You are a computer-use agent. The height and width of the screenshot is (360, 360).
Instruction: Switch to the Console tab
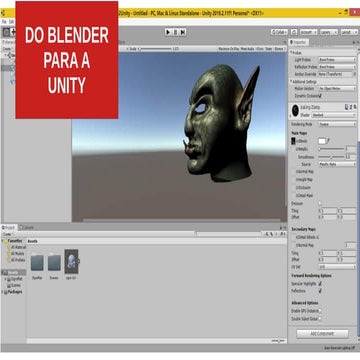(x=26, y=227)
